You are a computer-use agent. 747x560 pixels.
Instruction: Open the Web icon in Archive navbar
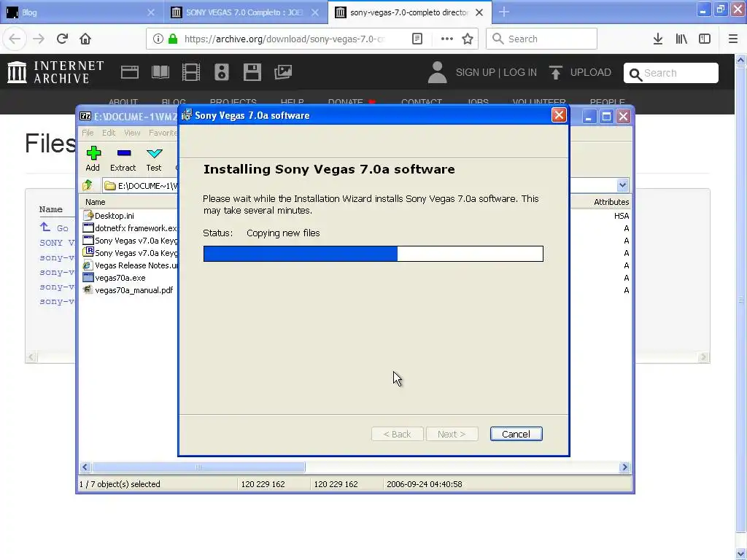pos(130,72)
